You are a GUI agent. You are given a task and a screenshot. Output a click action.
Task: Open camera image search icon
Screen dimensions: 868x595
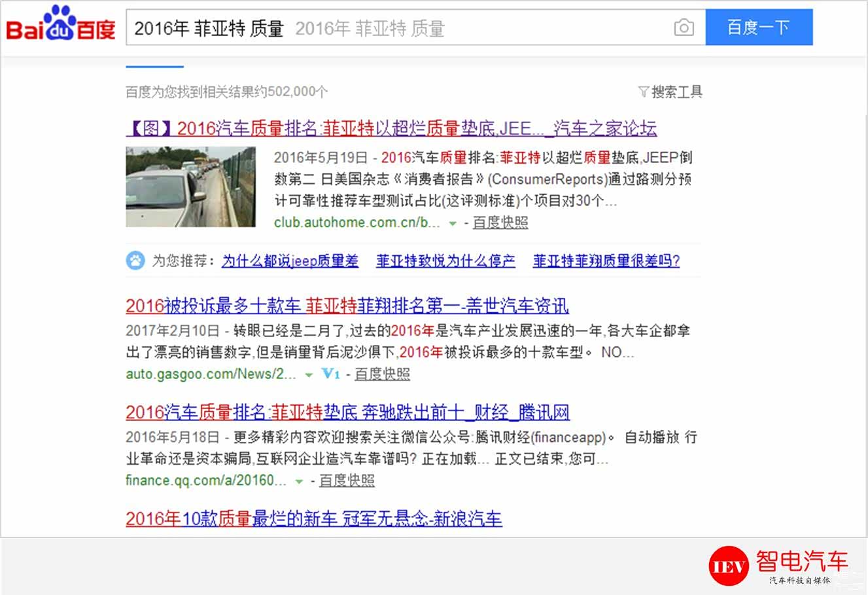click(684, 27)
